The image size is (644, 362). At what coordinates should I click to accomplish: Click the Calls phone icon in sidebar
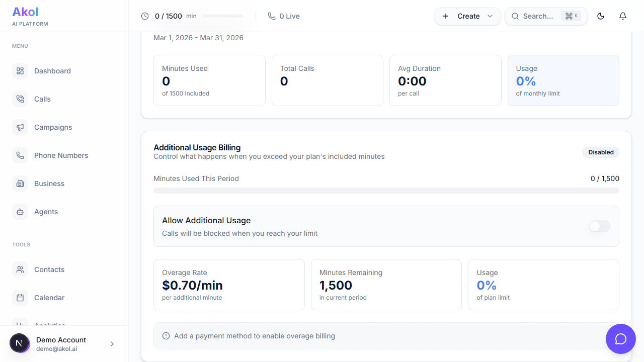20,99
